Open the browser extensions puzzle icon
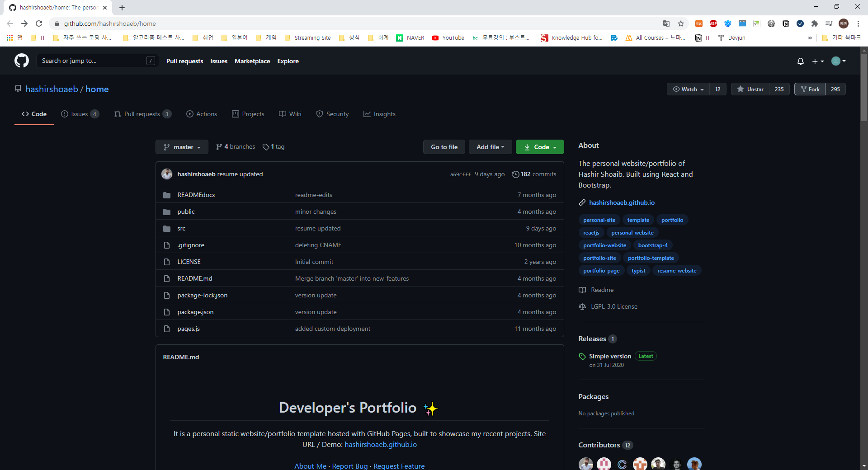The image size is (868, 470). click(x=815, y=23)
